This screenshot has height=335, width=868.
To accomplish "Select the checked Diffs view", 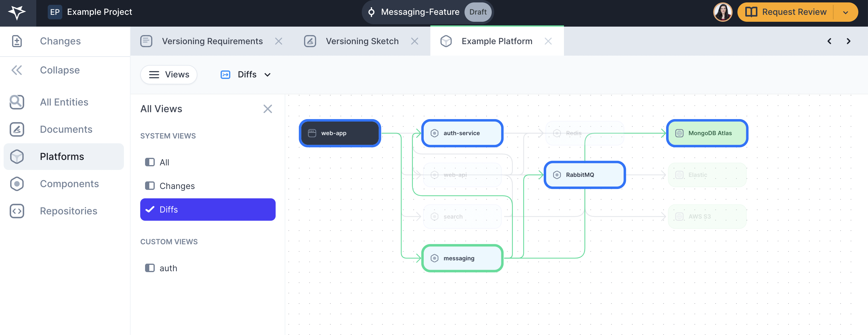I will tap(208, 210).
